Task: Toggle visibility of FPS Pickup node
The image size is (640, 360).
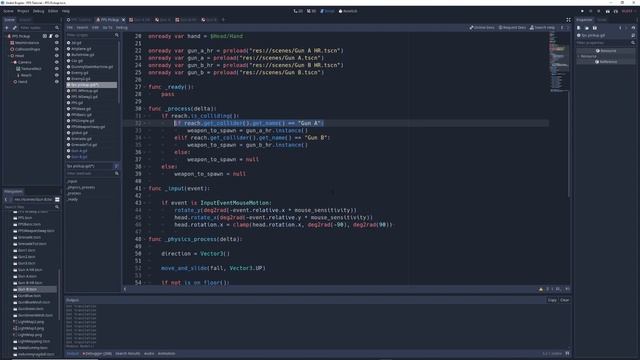Action: click(x=57, y=36)
